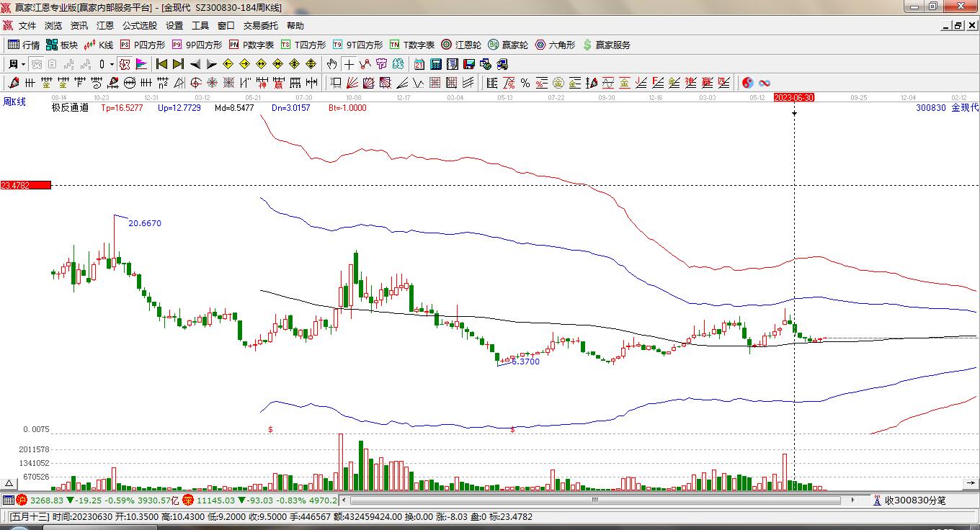Jump to first bar with skip-to-start arrow
The image size is (980, 530).
[x=161, y=64]
